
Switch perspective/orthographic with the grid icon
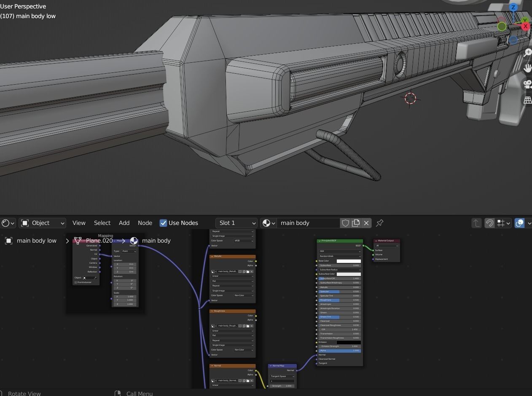527,100
